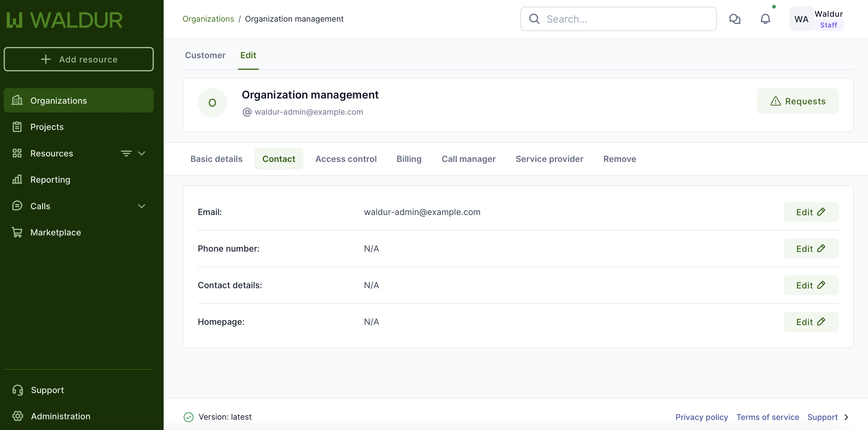Screen dimensions: 868x430
Task: Expand the Calls menu chevron
Action: (142, 206)
